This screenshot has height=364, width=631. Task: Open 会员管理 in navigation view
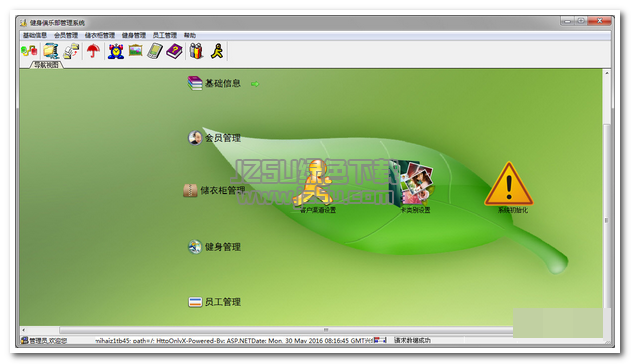(x=223, y=138)
